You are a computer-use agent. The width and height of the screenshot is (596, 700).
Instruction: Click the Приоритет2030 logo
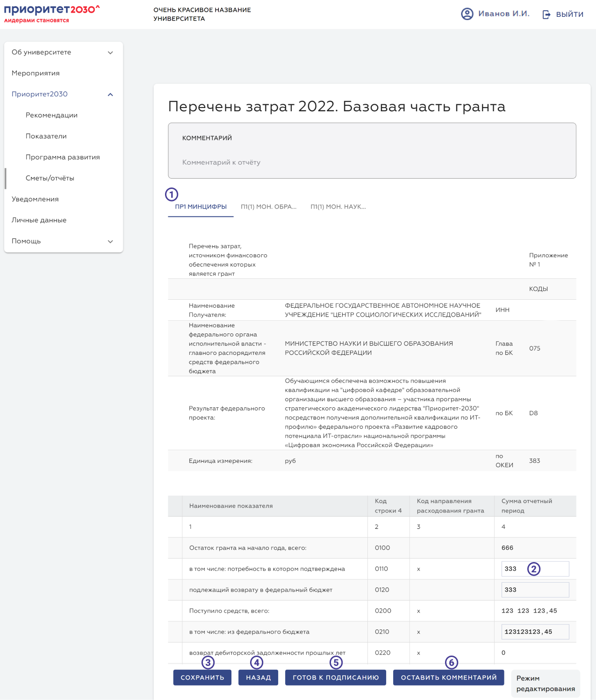51,13
